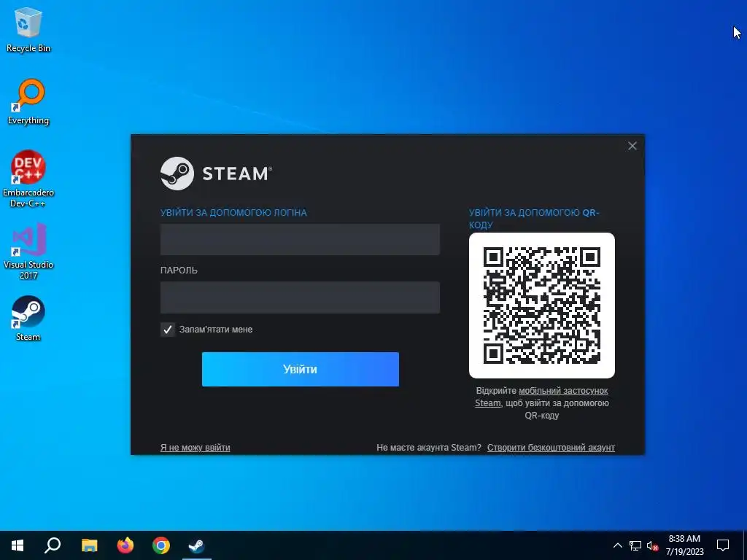747x560 pixels.
Task: Open File Explorer from taskbar
Action: (x=89, y=545)
